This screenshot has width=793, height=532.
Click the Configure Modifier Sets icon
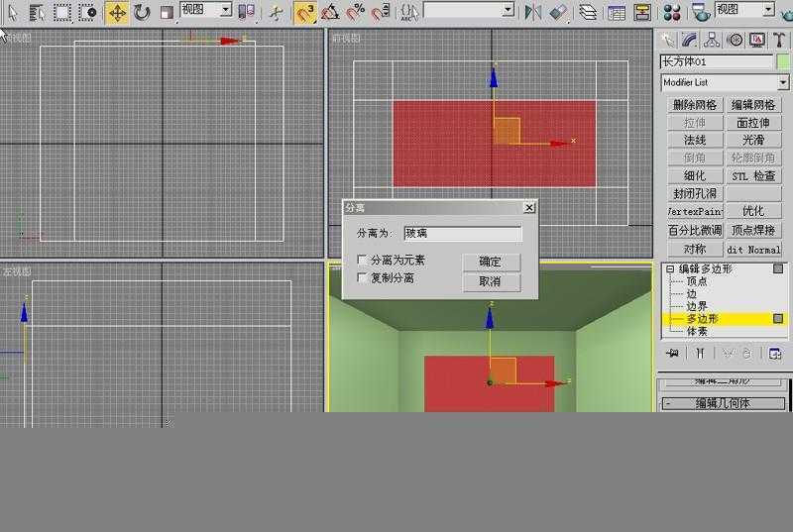pyautogui.click(x=774, y=353)
